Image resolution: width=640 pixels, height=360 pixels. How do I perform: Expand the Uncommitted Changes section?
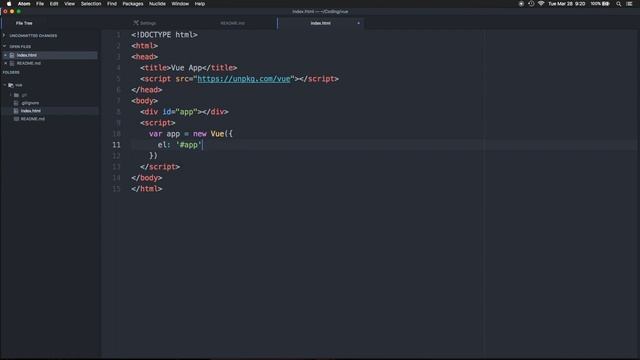click(x=4, y=36)
